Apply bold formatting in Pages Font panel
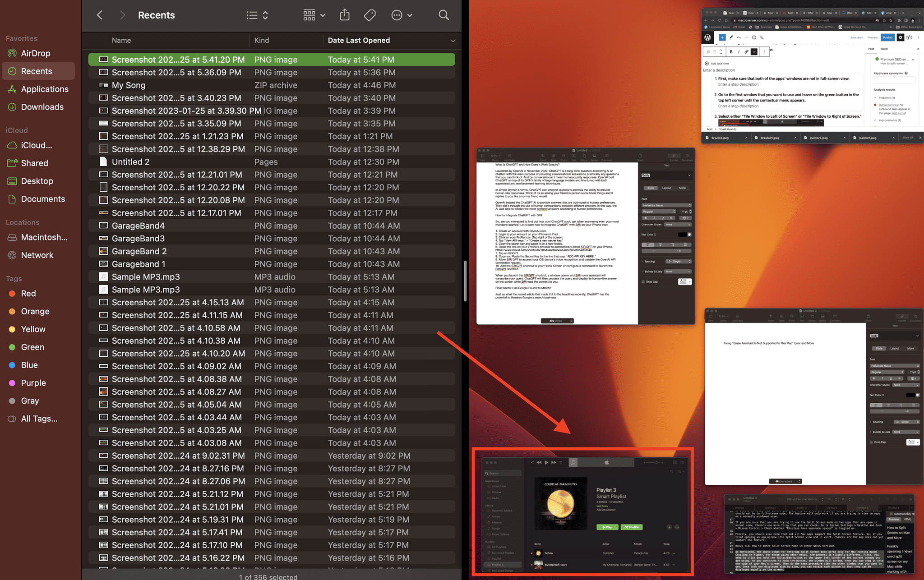The height and width of the screenshot is (580, 924). (x=646, y=218)
